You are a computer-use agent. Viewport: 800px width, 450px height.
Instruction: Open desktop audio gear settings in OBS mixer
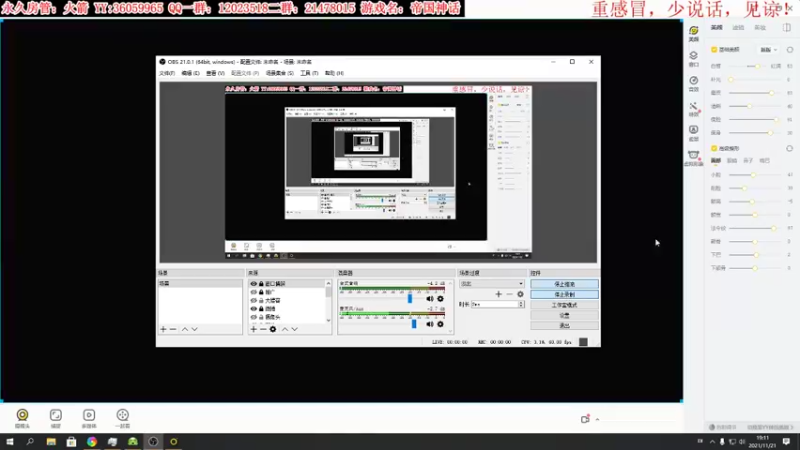[440, 299]
